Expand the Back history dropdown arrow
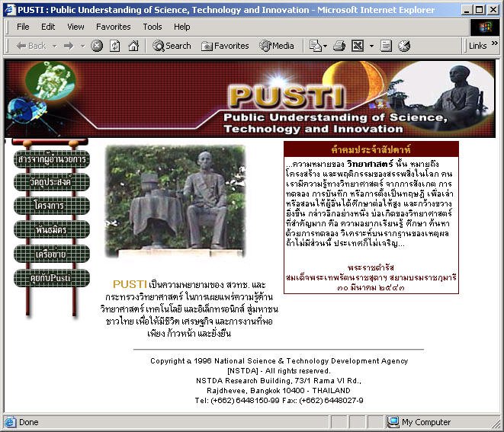 click(53, 46)
